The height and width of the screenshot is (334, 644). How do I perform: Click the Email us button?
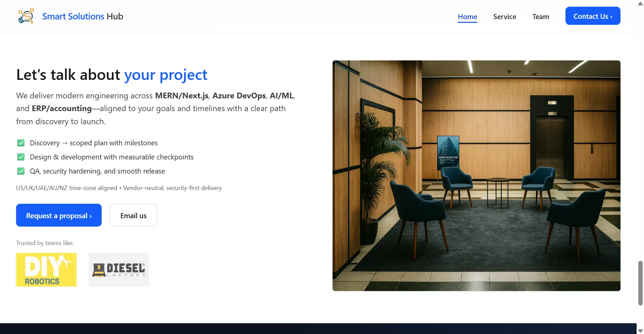pyautogui.click(x=133, y=215)
